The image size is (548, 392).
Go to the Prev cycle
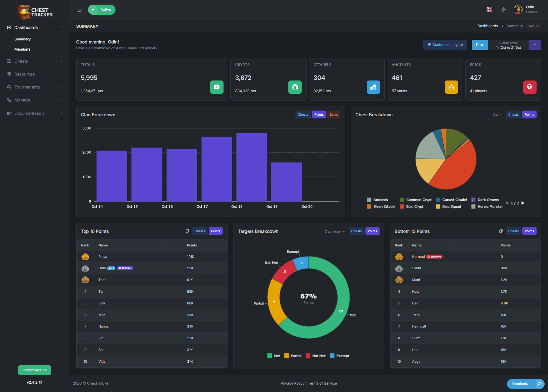click(x=480, y=45)
